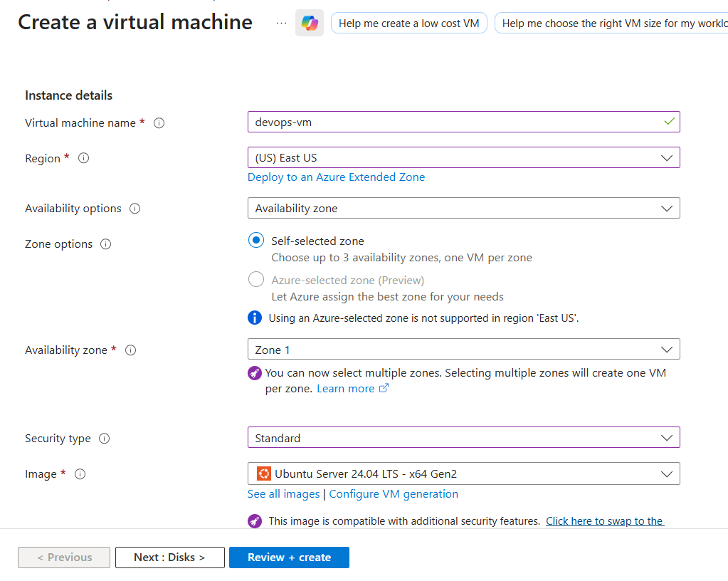Screen dimensions: 728x581
Task: Expand the Security type dropdown
Action: pyautogui.click(x=463, y=437)
